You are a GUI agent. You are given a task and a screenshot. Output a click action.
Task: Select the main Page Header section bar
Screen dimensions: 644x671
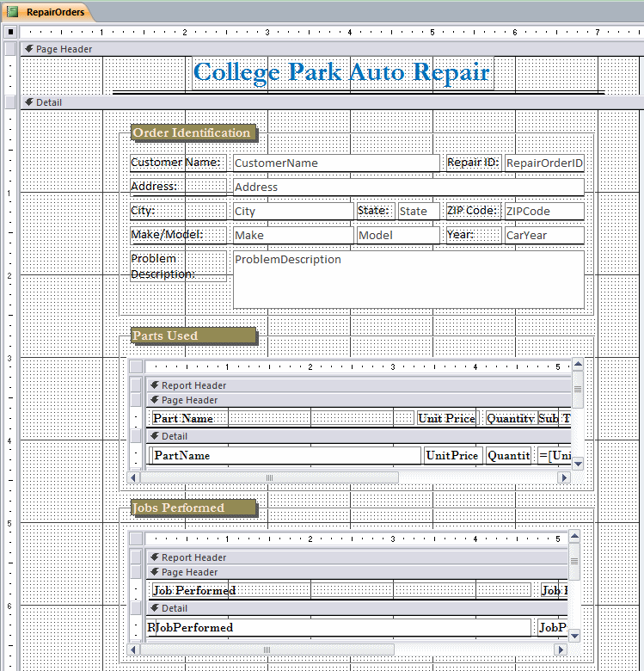point(332,49)
